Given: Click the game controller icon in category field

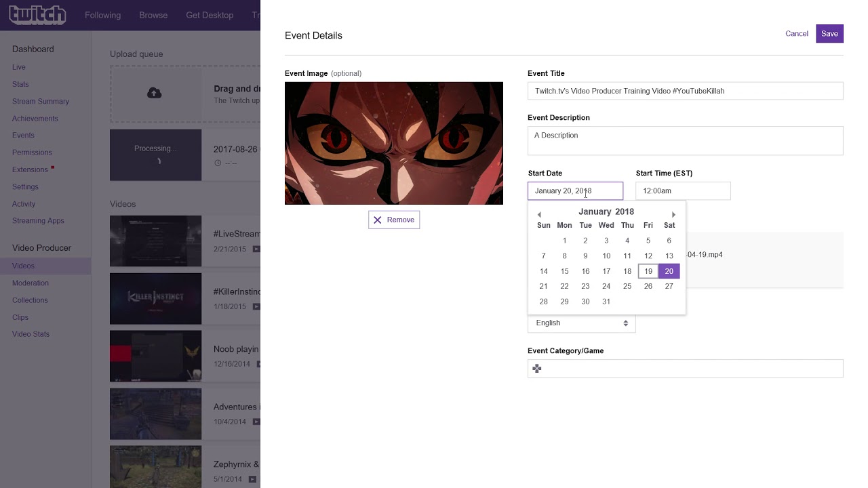Looking at the screenshot, I should (x=537, y=369).
